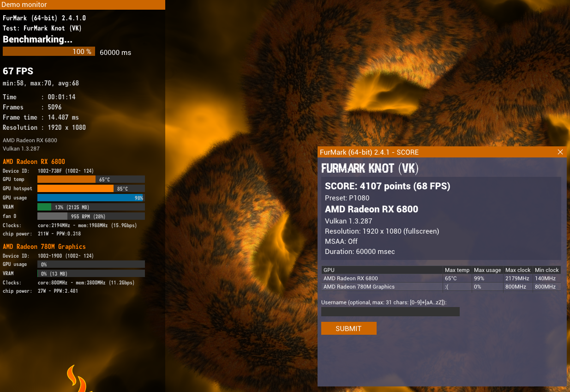The image size is (570, 392).
Task: Click the 67 FPS readout
Action: [18, 71]
